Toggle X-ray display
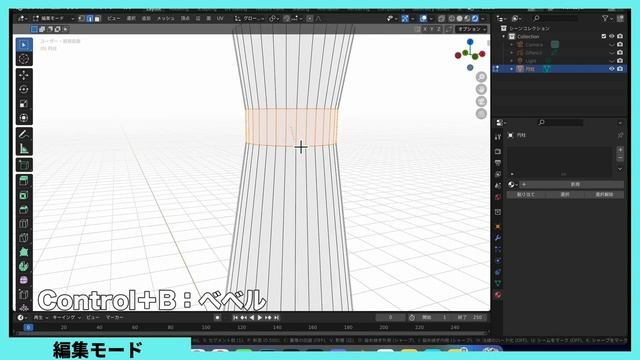 coord(441,18)
